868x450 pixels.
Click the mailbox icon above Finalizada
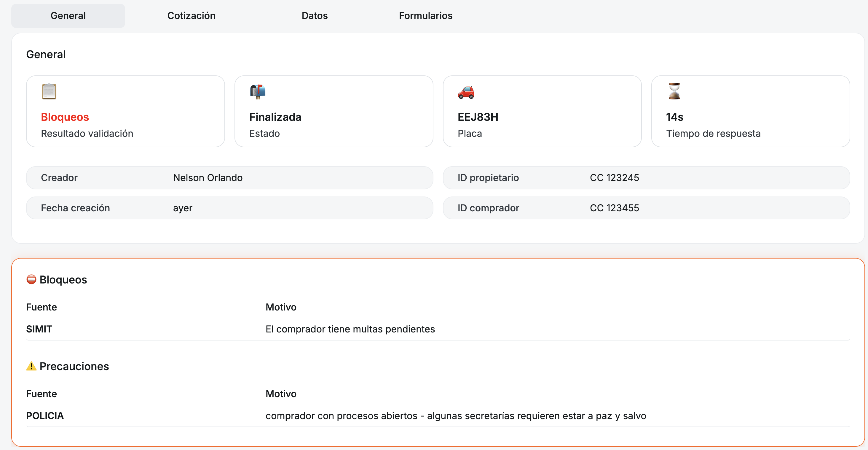pyautogui.click(x=258, y=91)
